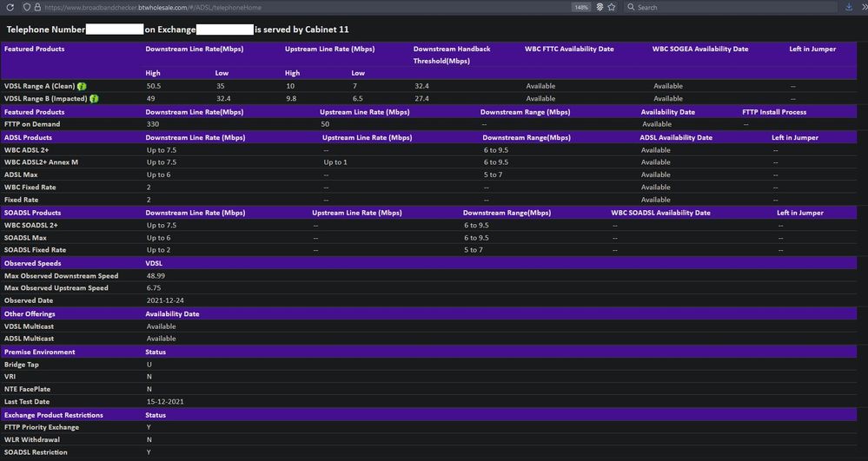Click the 'WBC ADSL2+ Annex M' row label

[41, 162]
